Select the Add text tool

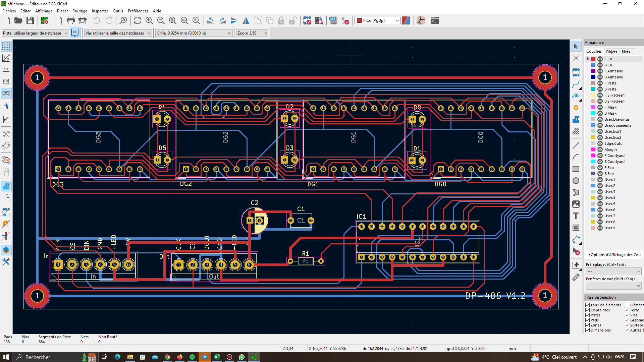point(576,216)
